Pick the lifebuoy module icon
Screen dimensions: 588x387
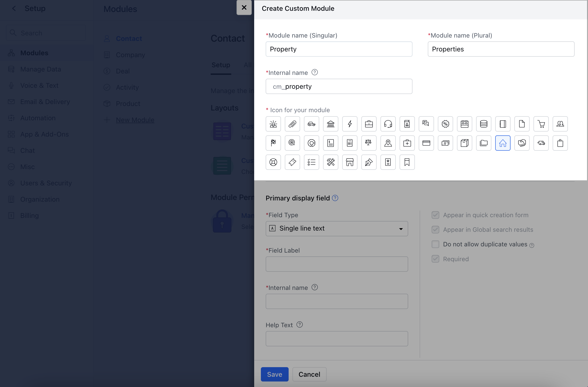coord(273,162)
